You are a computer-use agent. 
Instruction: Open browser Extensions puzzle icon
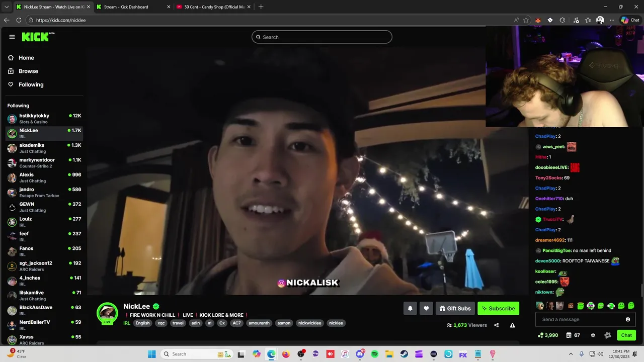pyautogui.click(x=562, y=20)
